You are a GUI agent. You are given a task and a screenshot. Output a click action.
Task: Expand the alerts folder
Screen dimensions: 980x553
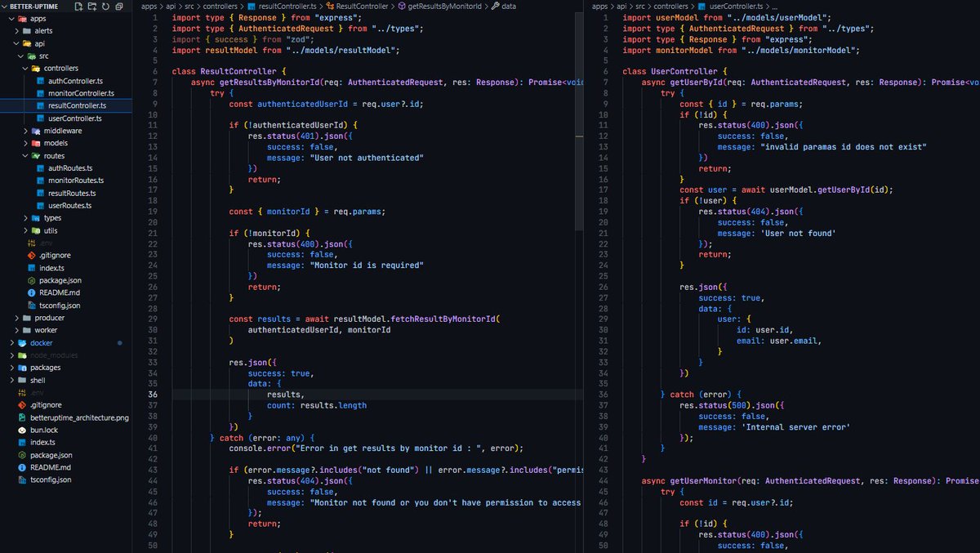pos(17,31)
